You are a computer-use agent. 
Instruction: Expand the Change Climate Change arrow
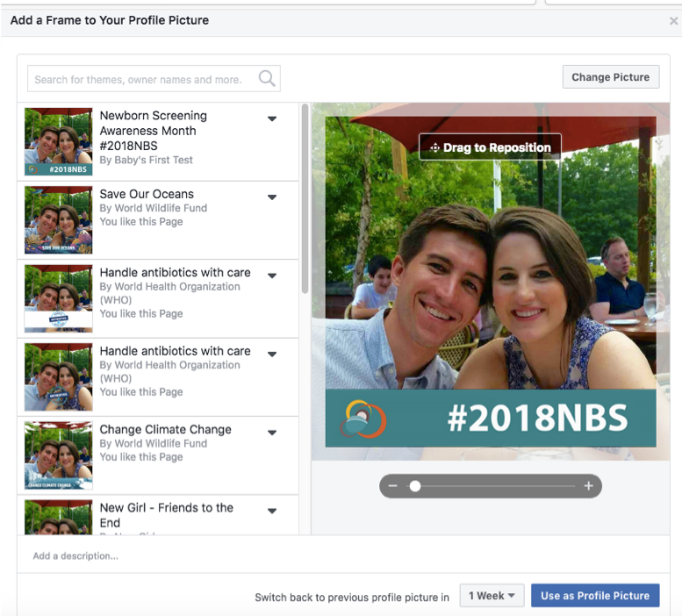pyautogui.click(x=272, y=433)
